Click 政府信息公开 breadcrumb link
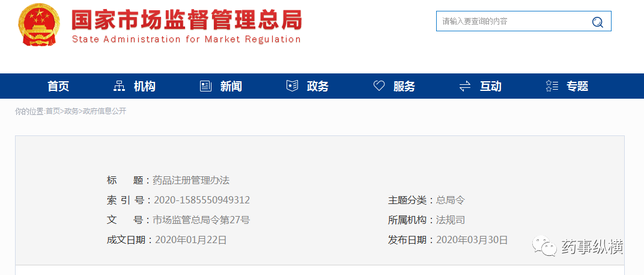 [x=105, y=111]
